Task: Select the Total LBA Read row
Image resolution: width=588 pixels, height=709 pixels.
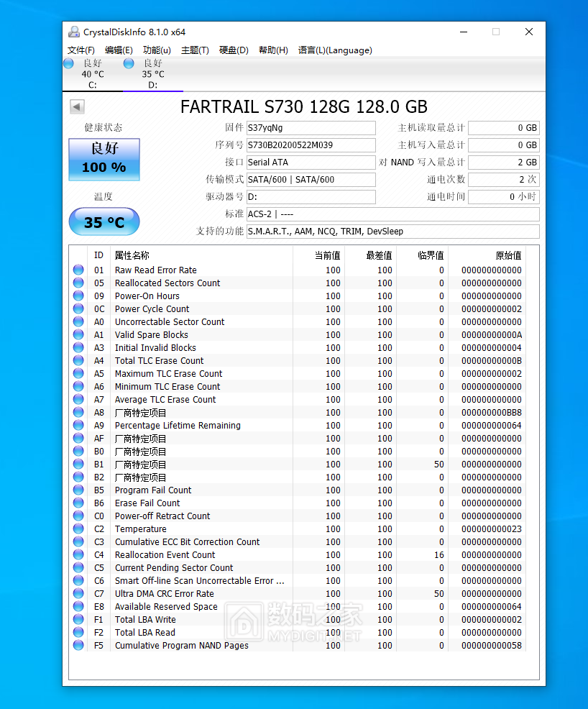Action: 298,633
